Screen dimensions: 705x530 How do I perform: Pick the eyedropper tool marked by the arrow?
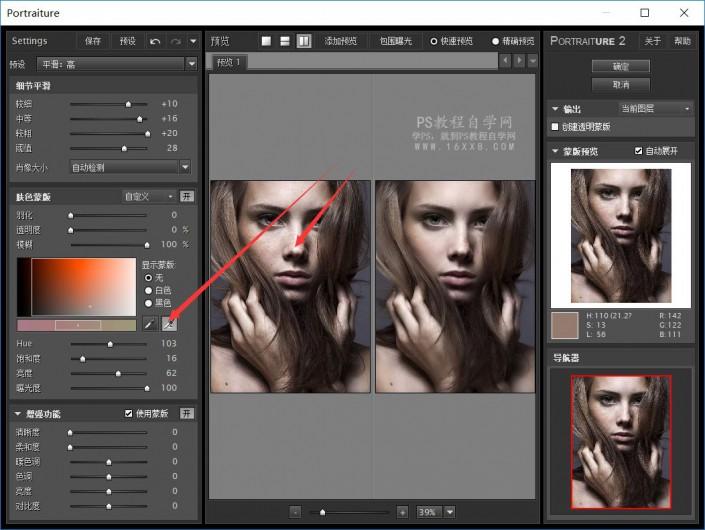tap(169, 324)
